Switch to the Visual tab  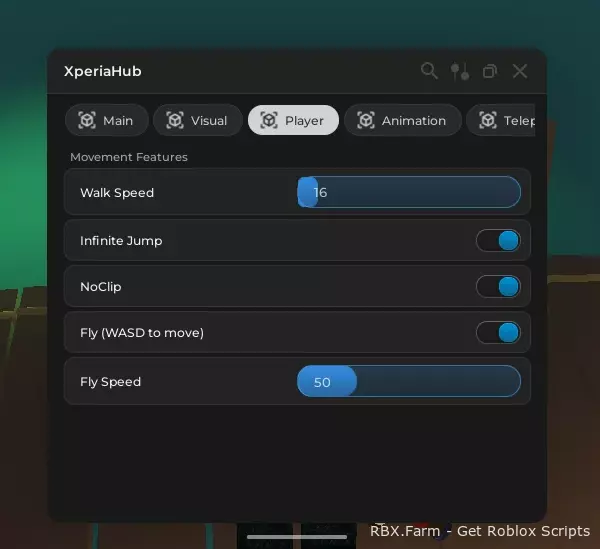click(x=197, y=120)
